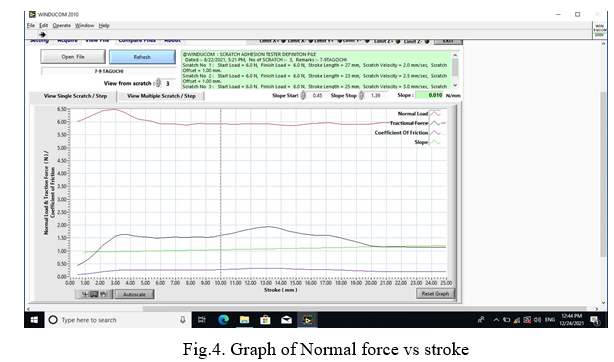614x362 pixels.
Task: Click the Coefficient Of Friction legend line sample
Action: coord(435,133)
